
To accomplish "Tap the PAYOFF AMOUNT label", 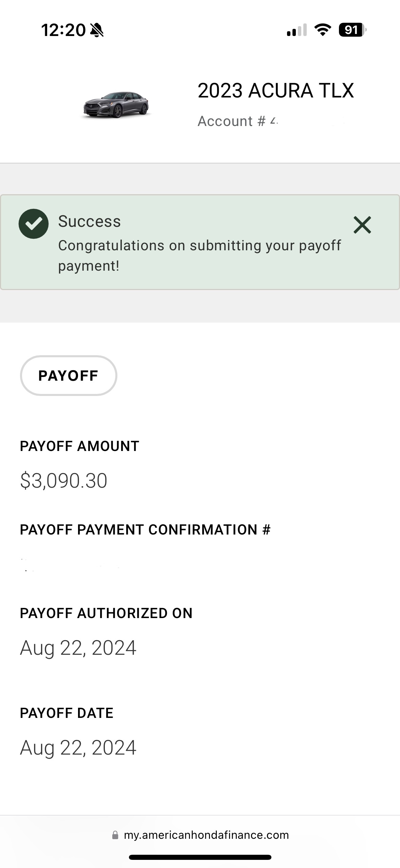I will pos(80,446).
